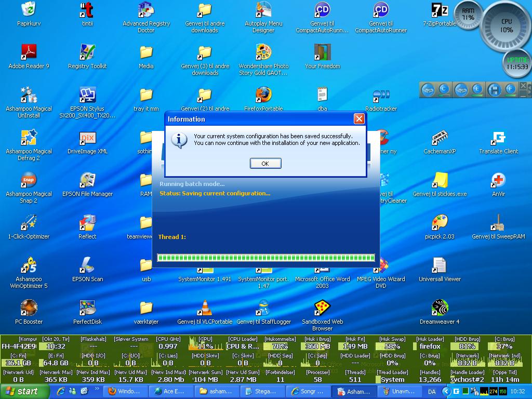
Task: Select the Translate Client desktop icon
Action: [498, 138]
